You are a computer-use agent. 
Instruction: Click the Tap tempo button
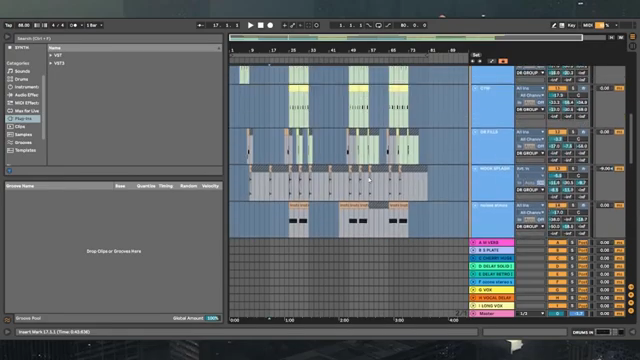(9, 25)
